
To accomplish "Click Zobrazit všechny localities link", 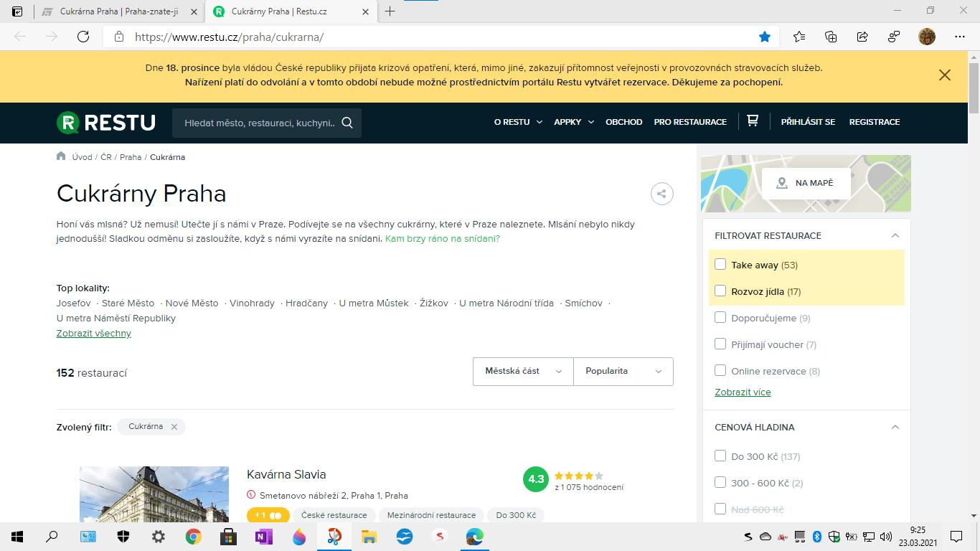I will (x=94, y=334).
